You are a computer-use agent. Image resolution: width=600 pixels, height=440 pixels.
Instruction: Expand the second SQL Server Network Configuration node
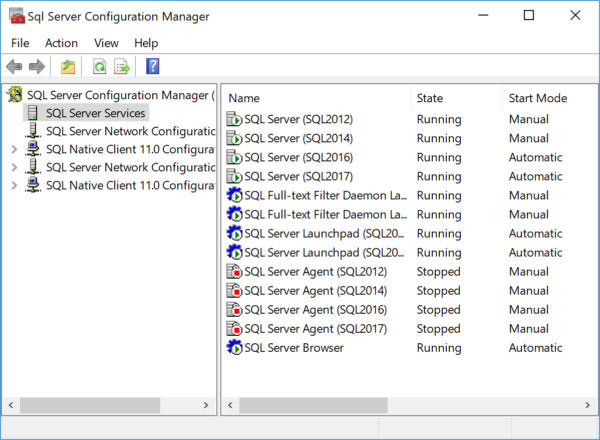14,167
